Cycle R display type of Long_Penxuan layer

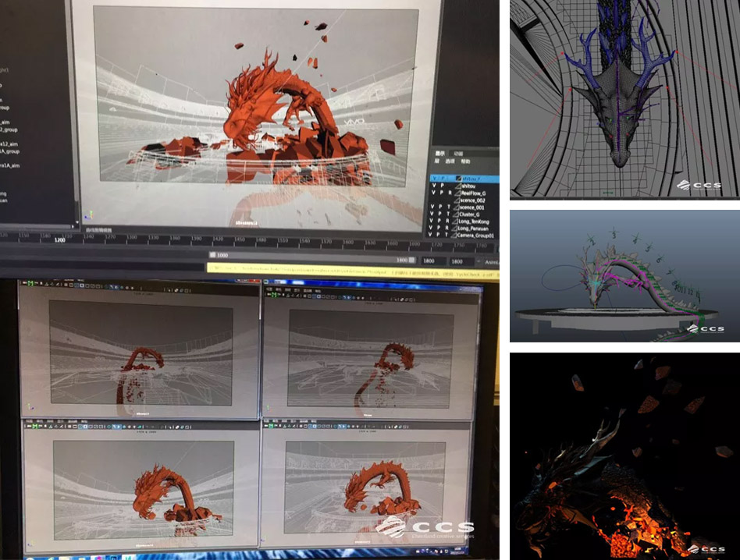pyautogui.click(x=447, y=229)
